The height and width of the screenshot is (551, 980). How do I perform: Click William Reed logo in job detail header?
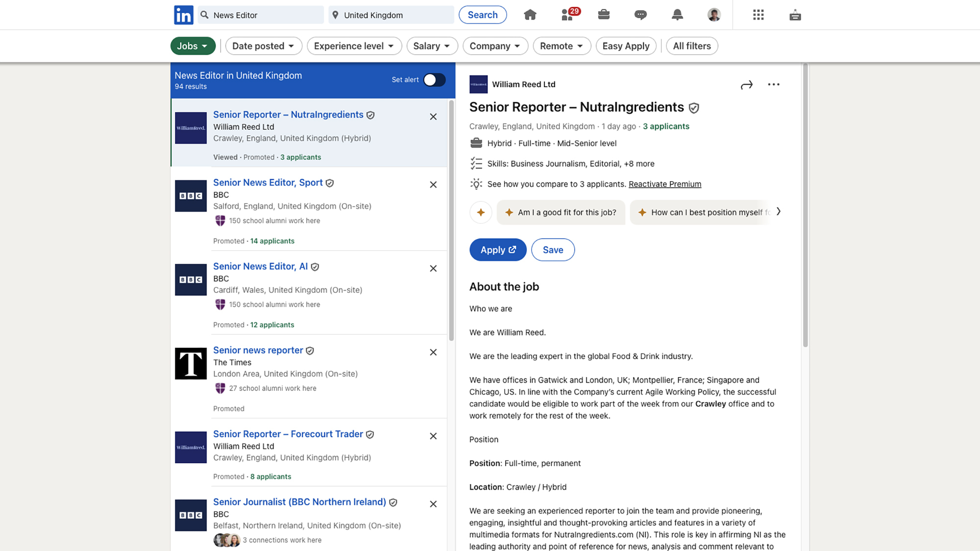(478, 84)
